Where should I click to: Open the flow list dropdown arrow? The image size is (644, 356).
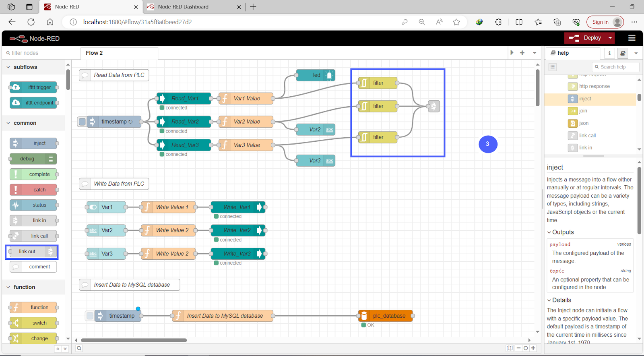535,53
